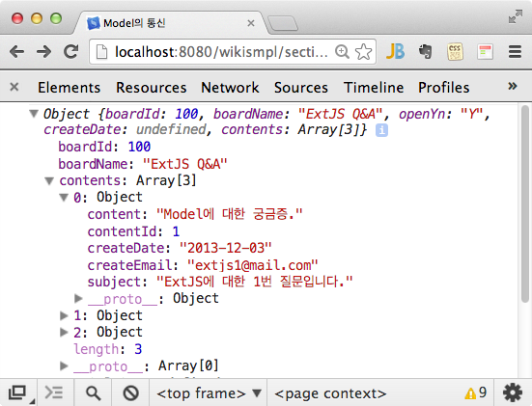Click the console vertical scrollbar
The image size is (532, 406).
[525, 203]
